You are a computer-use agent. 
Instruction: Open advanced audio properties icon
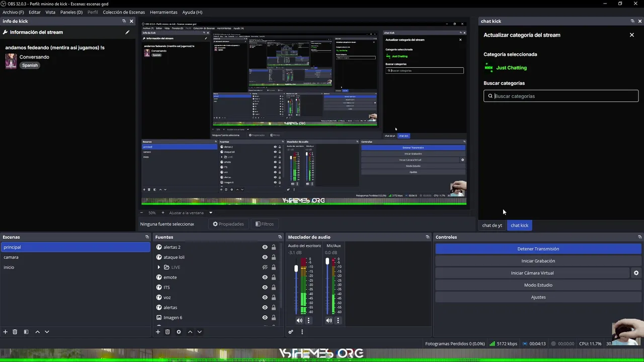(x=291, y=332)
